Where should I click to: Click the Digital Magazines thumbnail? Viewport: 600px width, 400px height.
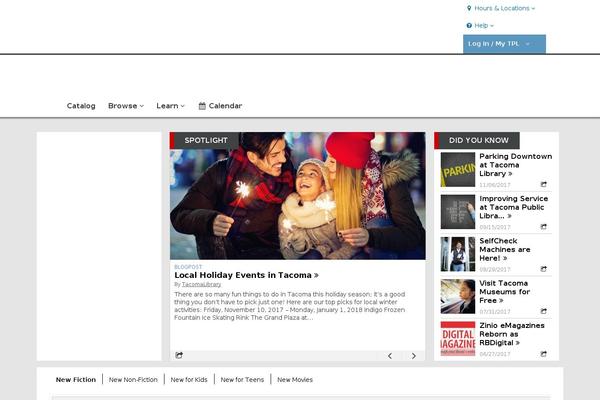(x=458, y=339)
